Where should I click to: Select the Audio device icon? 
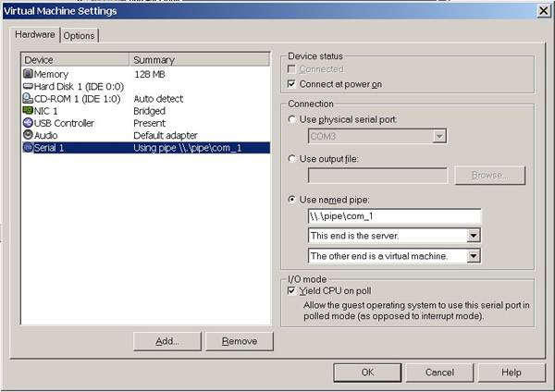tap(28, 135)
